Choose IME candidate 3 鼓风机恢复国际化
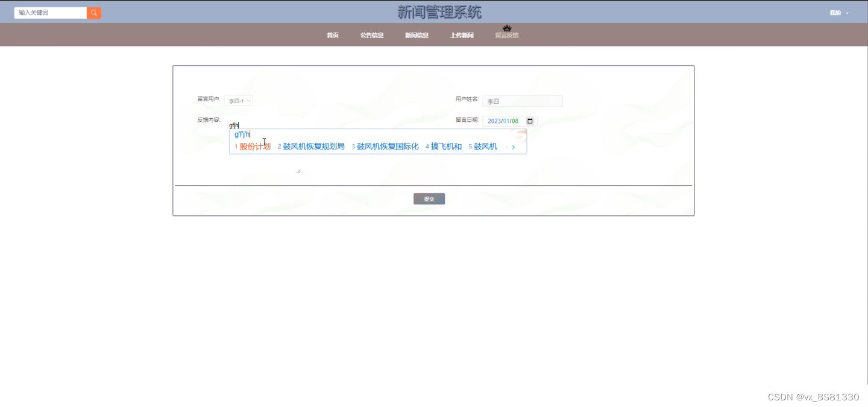 coord(385,147)
